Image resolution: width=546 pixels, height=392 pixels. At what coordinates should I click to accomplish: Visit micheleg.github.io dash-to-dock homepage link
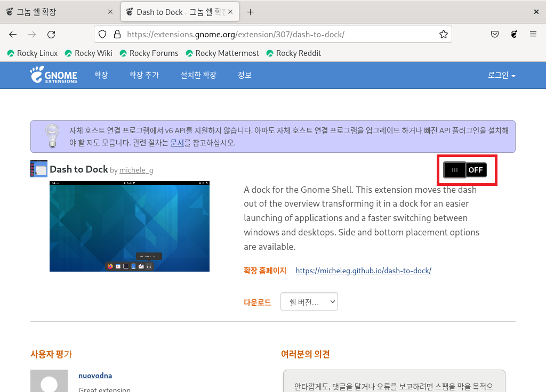[x=363, y=271]
